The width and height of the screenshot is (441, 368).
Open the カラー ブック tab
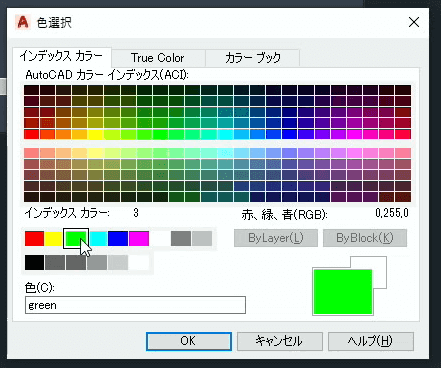253,58
